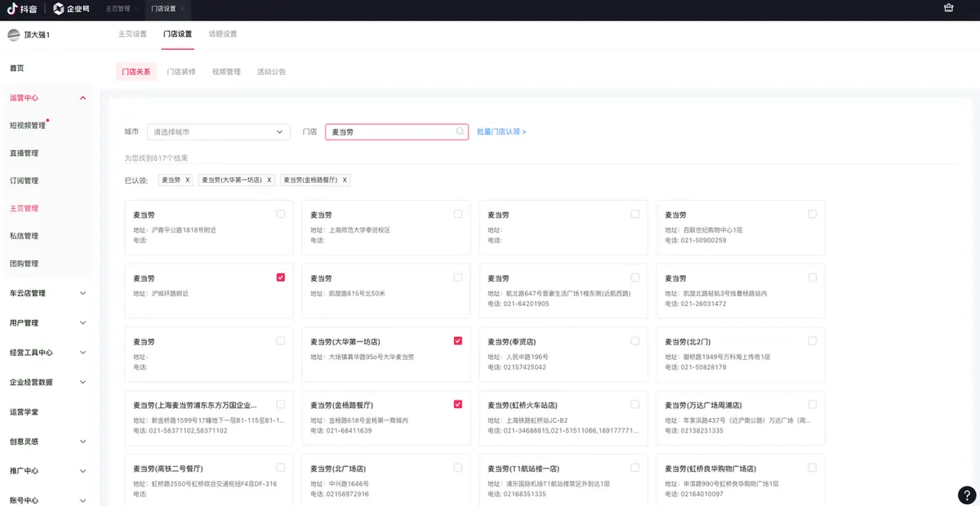Close the 门店设置 top bar tab
Viewport: 980px width, 506px height.
tap(182, 9)
